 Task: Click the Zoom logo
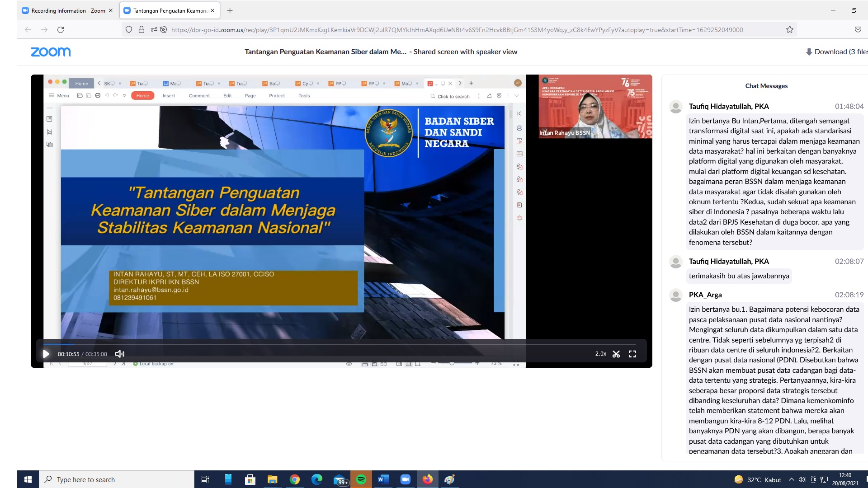click(51, 52)
